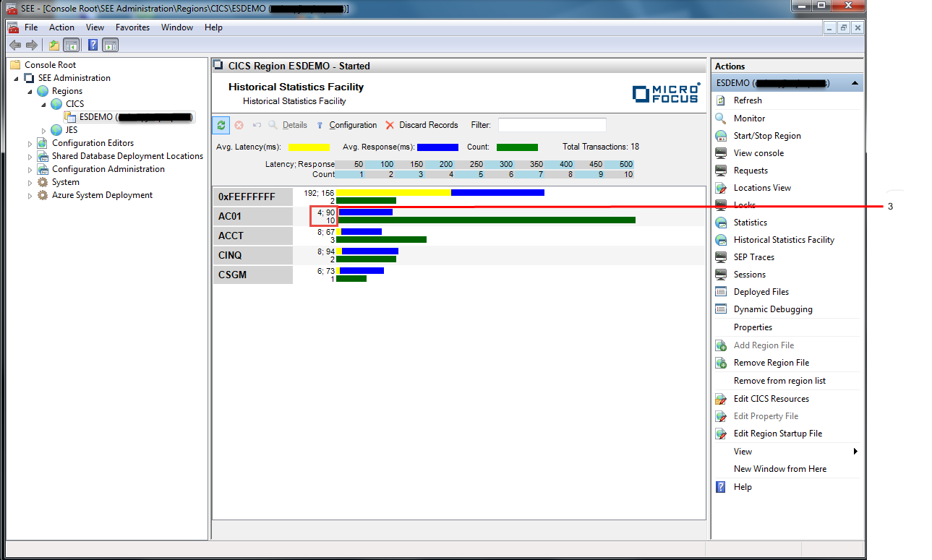This screenshot has width=932, height=560.
Task: Expand the Configuration Editors node
Action: point(30,144)
